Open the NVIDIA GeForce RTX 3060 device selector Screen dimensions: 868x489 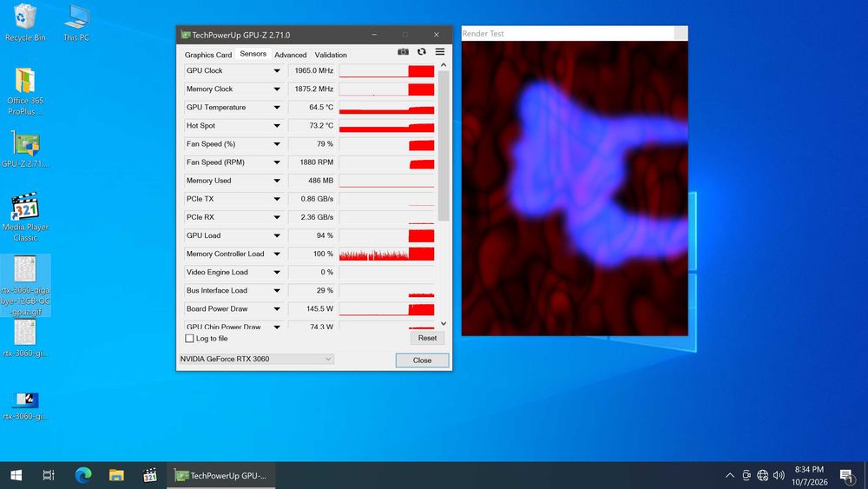coord(256,359)
